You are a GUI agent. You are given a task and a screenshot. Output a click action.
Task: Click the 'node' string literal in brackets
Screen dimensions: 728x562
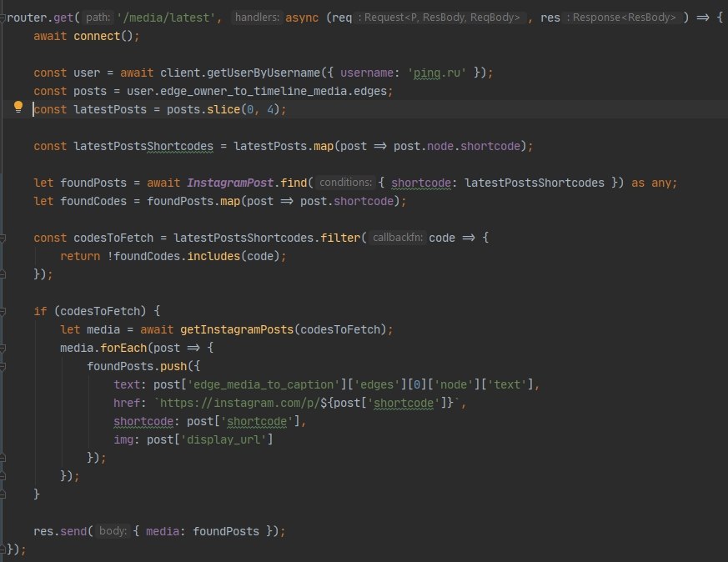(x=453, y=384)
